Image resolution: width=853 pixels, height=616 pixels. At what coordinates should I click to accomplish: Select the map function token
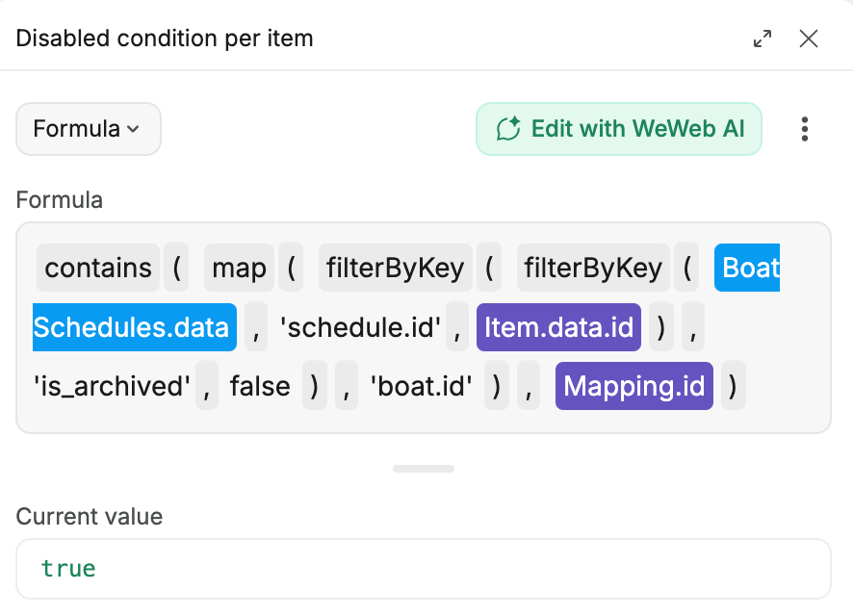tap(239, 268)
